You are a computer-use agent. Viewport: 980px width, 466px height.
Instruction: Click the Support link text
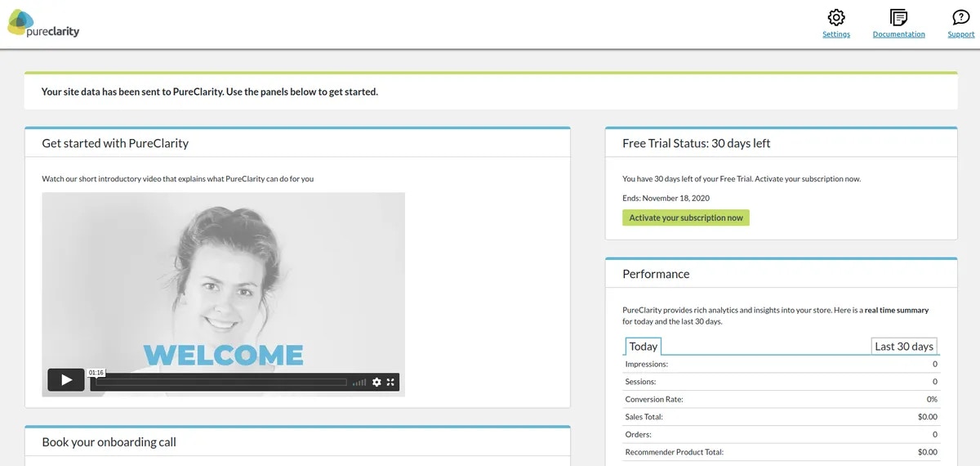(961, 34)
